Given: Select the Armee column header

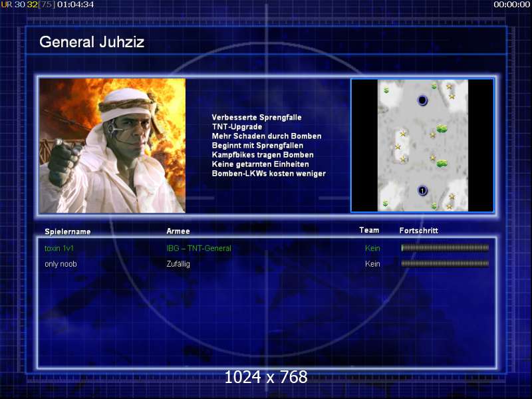Looking at the screenshot, I should click(178, 231).
